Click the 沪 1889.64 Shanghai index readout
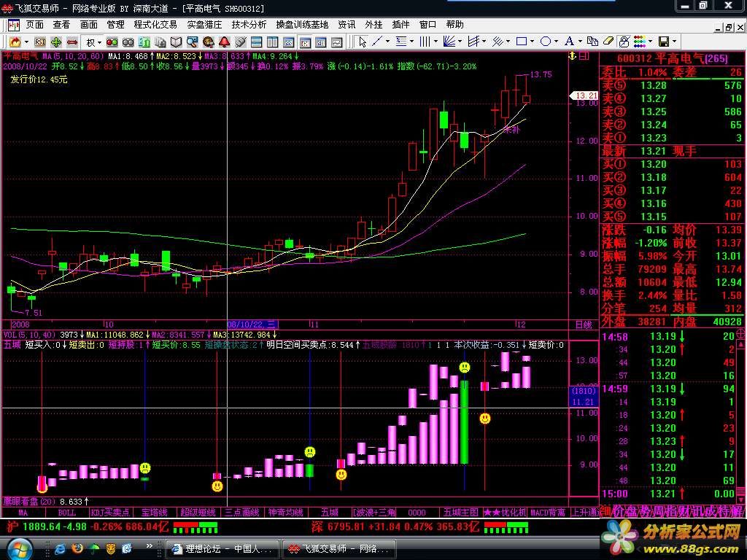 click(x=88, y=526)
